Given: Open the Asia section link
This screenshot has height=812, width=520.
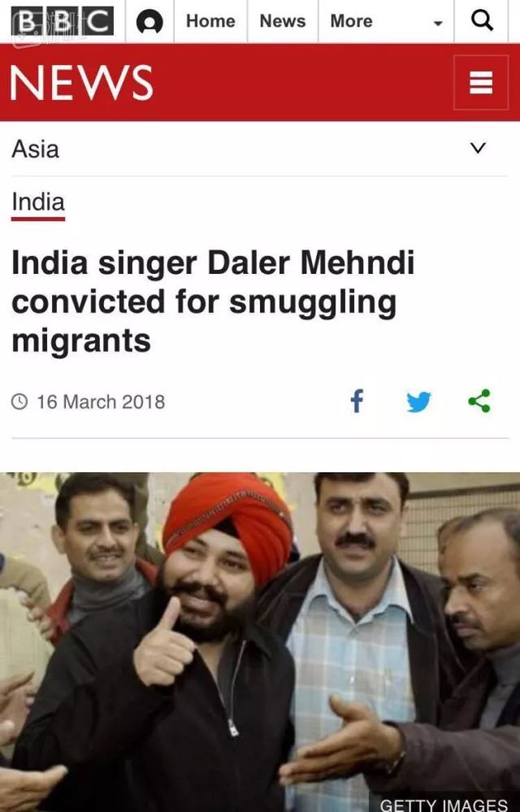Looking at the screenshot, I should [35, 149].
